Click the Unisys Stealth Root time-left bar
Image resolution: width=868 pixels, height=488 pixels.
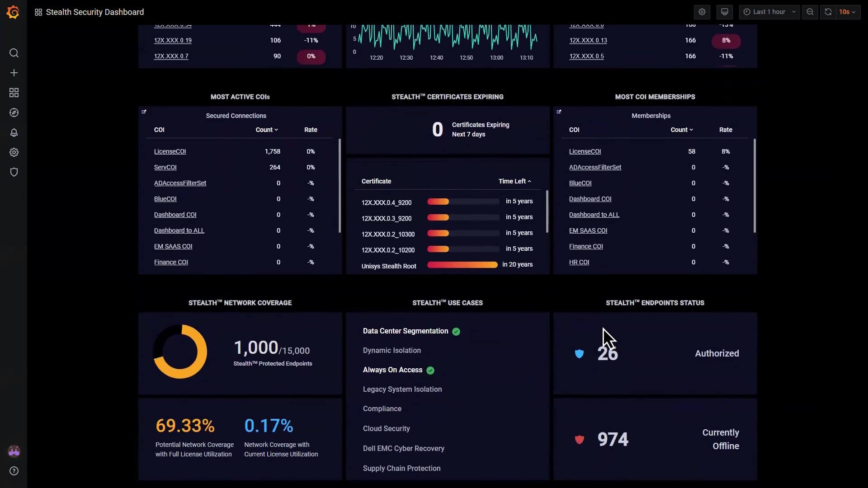pyautogui.click(x=462, y=265)
